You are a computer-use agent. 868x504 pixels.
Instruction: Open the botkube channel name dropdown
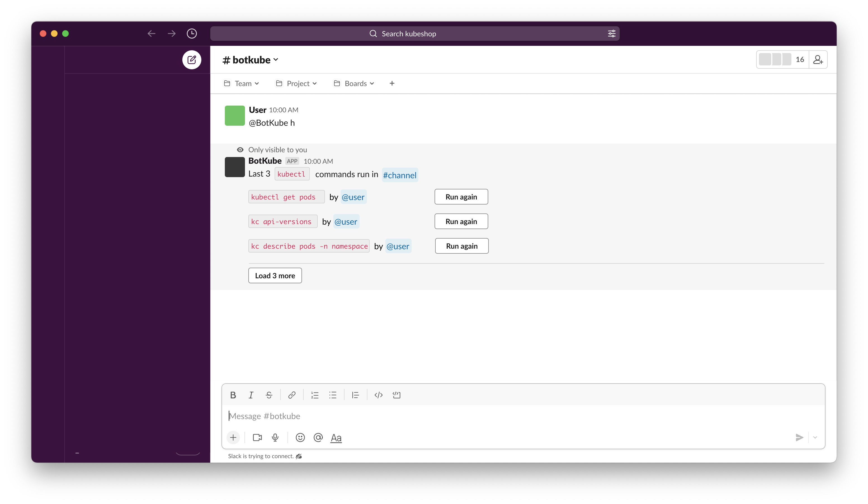tap(250, 60)
